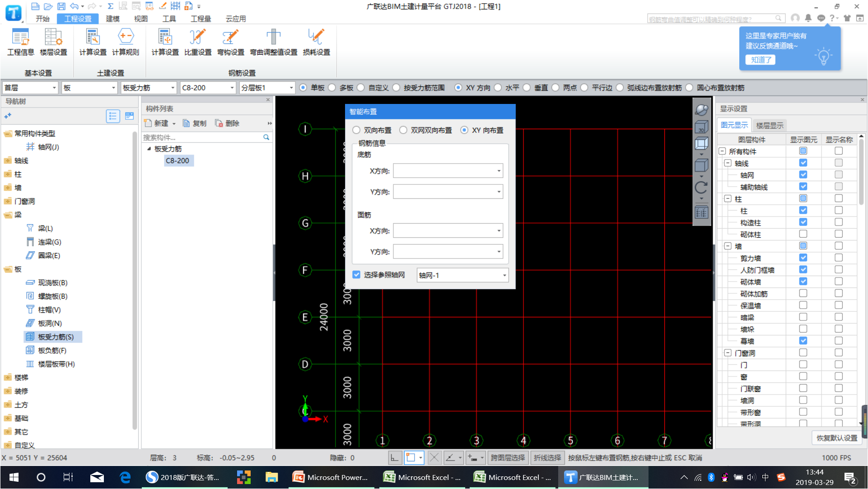
Task: Open 弯钩设置 hook settings
Action: (230, 42)
